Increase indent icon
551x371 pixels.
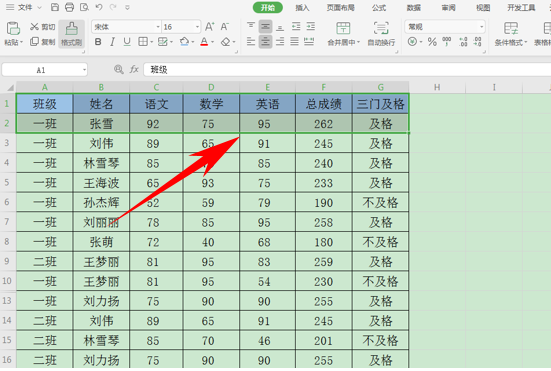click(x=311, y=27)
